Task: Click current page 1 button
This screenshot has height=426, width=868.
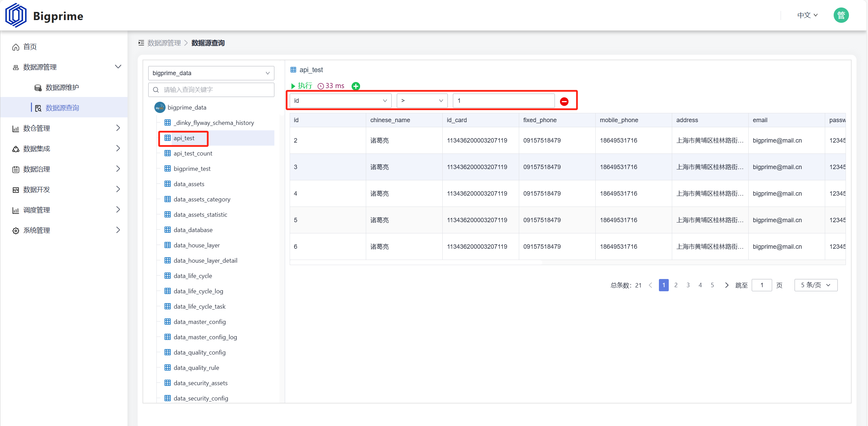Action: pyautogui.click(x=664, y=285)
